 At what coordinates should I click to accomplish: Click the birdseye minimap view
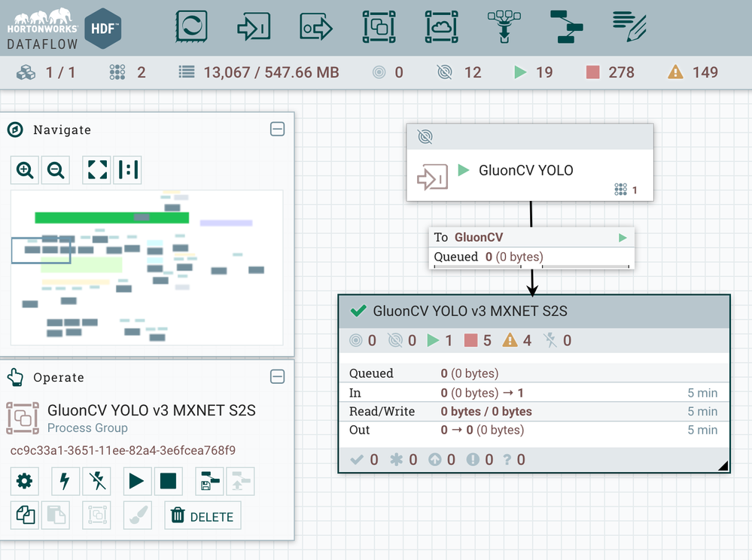tap(147, 267)
